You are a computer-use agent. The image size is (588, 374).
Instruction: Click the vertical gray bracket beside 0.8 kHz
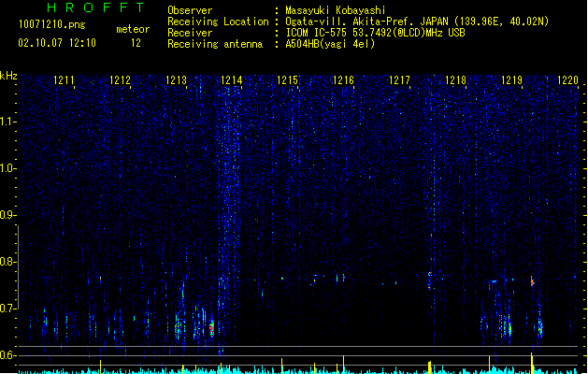pos(18,267)
